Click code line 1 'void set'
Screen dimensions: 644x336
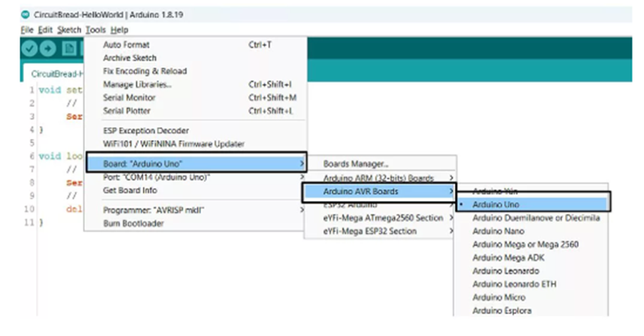click(x=61, y=90)
